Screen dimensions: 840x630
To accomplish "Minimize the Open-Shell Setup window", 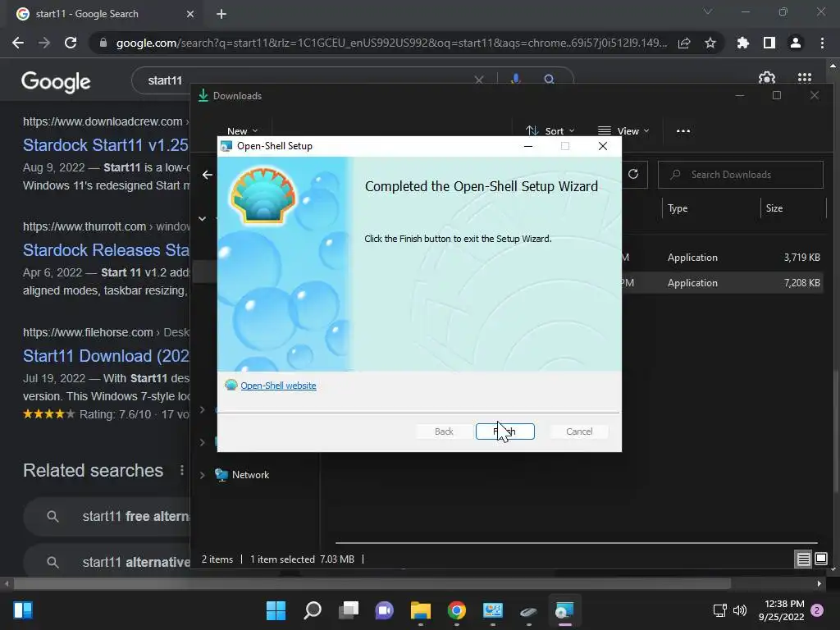I will 528,146.
